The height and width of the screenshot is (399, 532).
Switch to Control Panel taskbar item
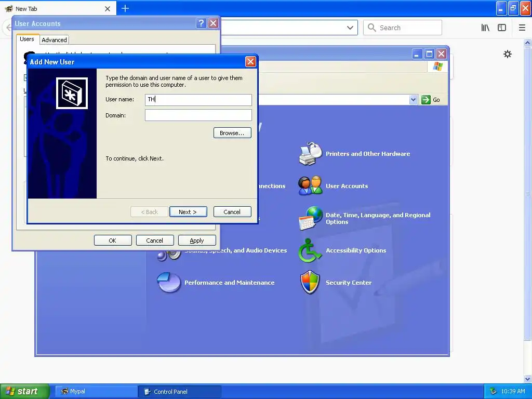180,392
